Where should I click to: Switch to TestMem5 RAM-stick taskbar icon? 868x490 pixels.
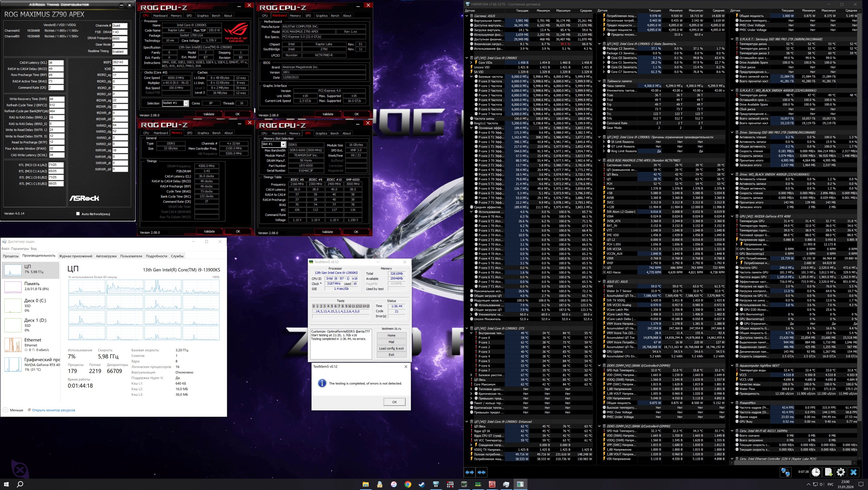478,484
